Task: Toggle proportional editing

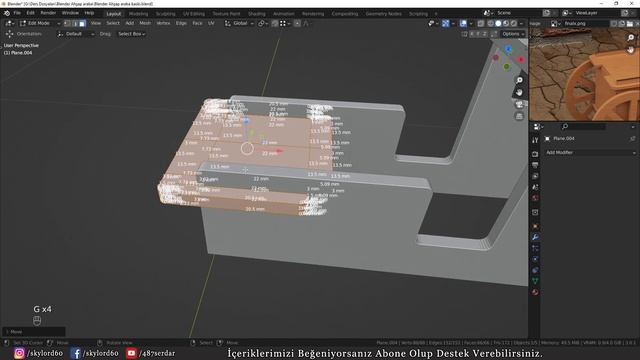Action: click(x=297, y=23)
